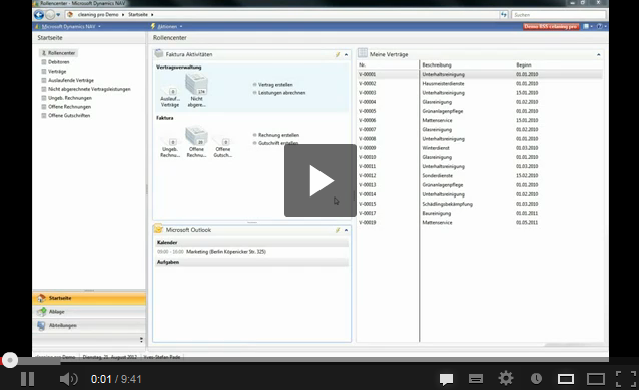Click the Offene Gutschriften cue tile
Image resolution: width=639 pixels, height=390 pixels.
coord(223,147)
